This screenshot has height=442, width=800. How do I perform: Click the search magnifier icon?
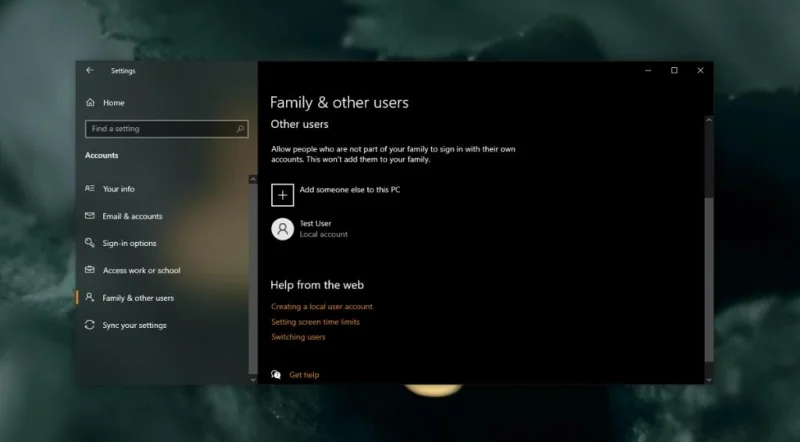click(x=240, y=129)
